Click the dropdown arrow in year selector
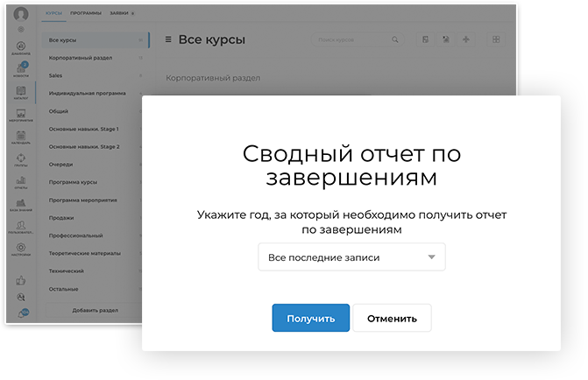The width and height of the screenshot is (588, 380). [x=432, y=257]
